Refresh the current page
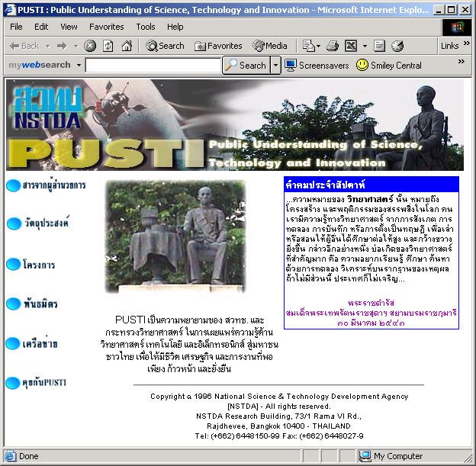The width and height of the screenshot is (476, 466). pos(108,46)
